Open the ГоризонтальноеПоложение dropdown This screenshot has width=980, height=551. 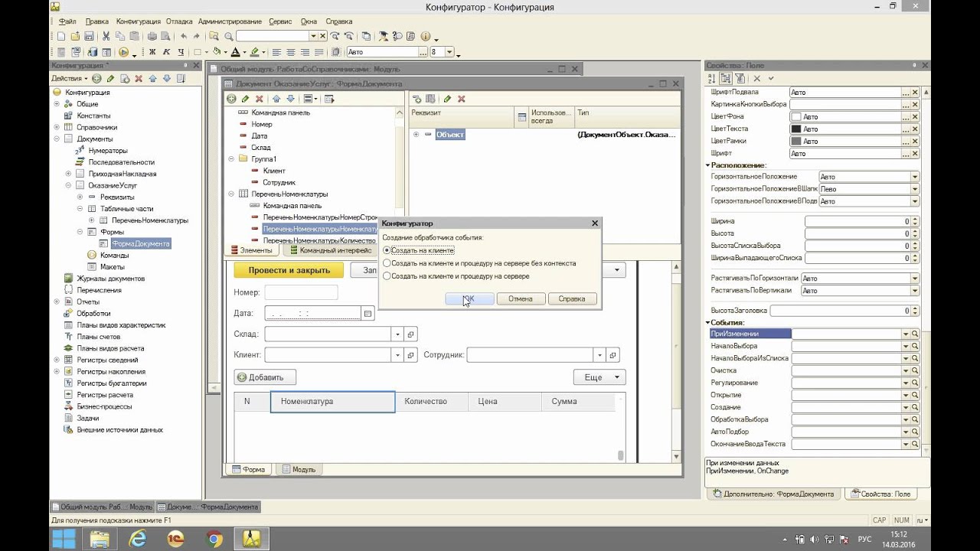coord(914,177)
